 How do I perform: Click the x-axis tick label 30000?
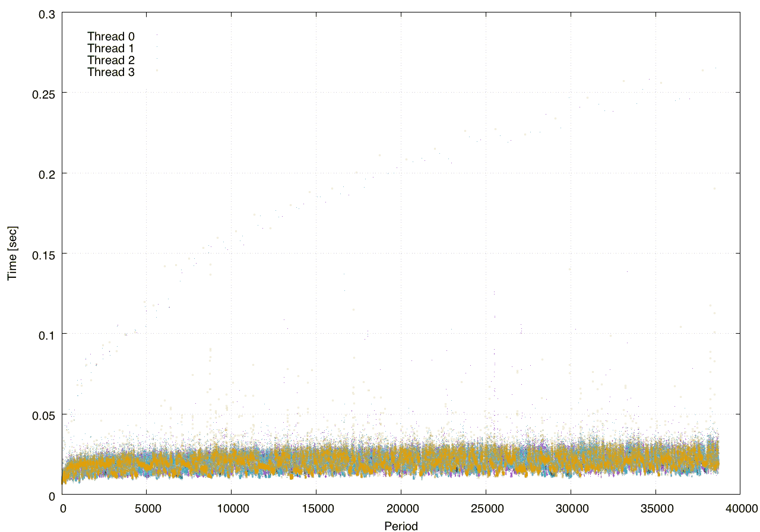571,509
